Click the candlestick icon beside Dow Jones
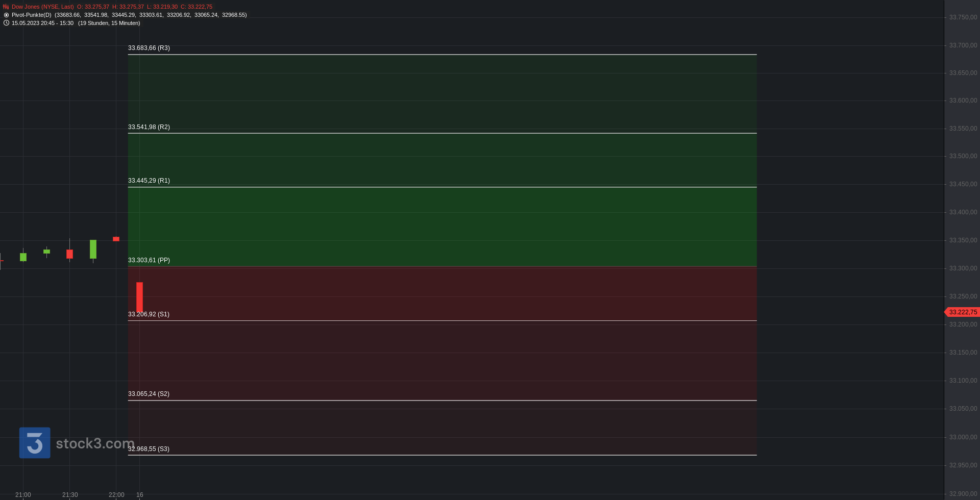The height and width of the screenshot is (500, 980). 6,7
